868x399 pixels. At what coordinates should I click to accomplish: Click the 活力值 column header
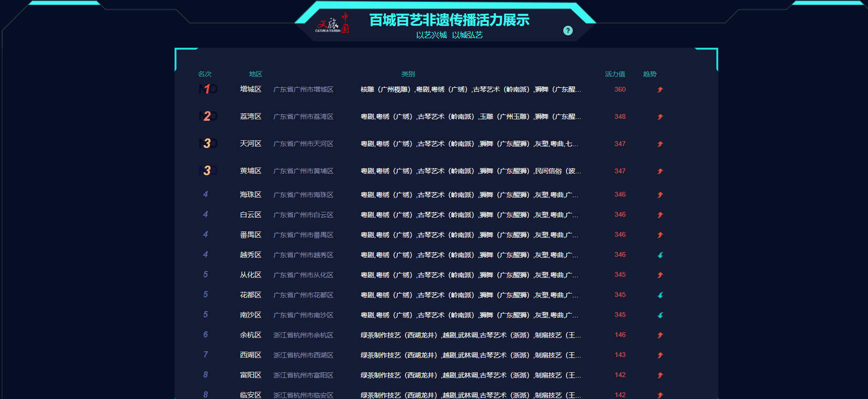click(x=615, y=74)
